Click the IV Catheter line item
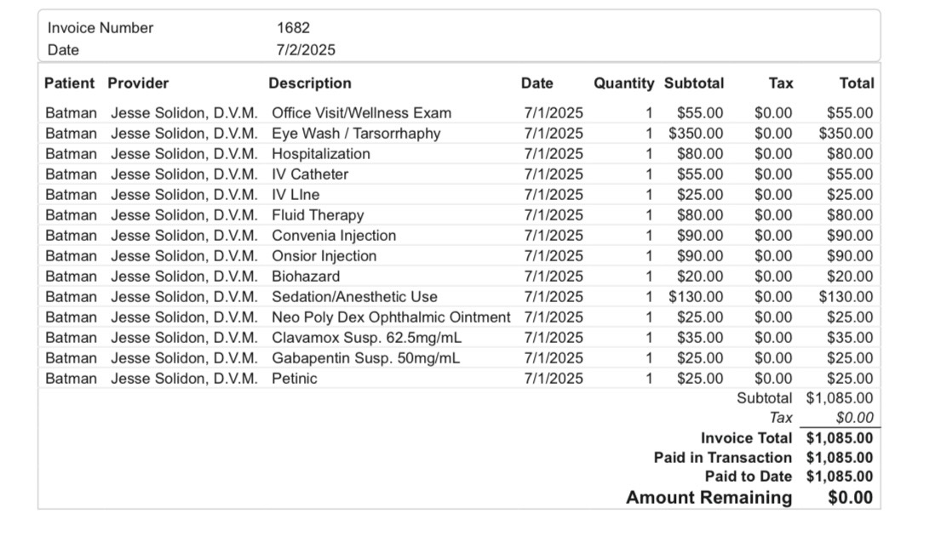 (x=310, y=174)
